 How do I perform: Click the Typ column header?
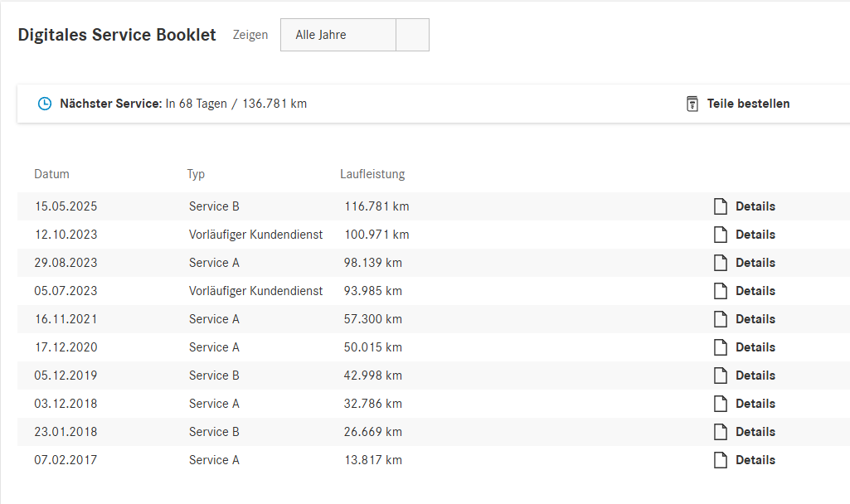[x=196, y=174]
